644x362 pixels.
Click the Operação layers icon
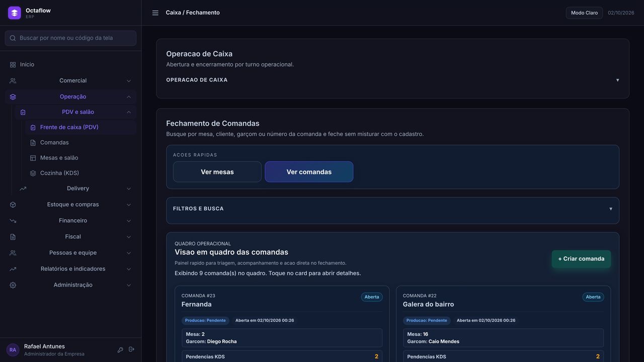click(13, 97)
